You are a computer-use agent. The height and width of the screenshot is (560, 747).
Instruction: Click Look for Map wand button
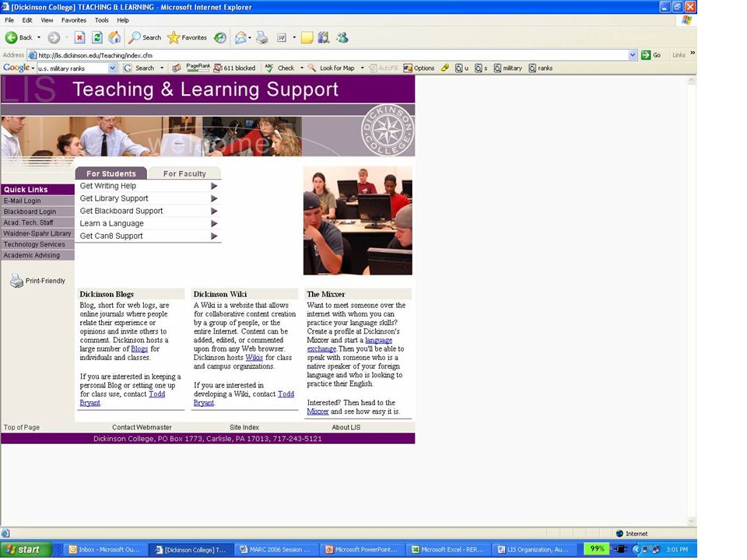[331, 68]
